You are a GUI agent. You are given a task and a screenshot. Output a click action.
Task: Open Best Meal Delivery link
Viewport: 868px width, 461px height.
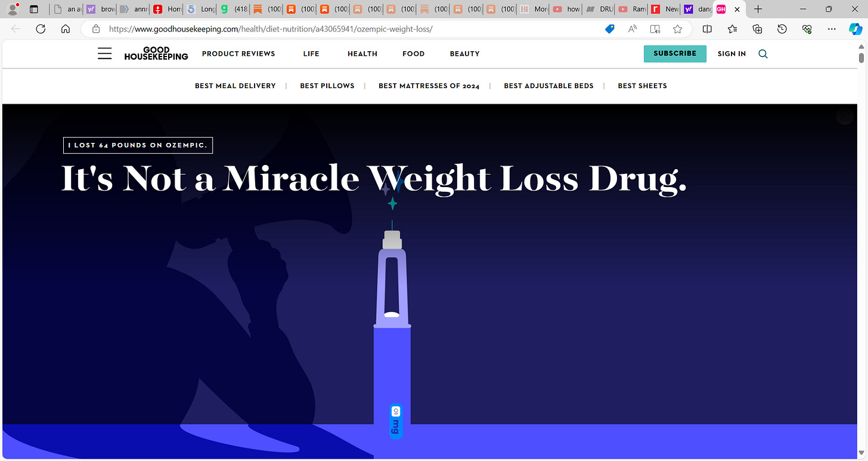(235, 86)
